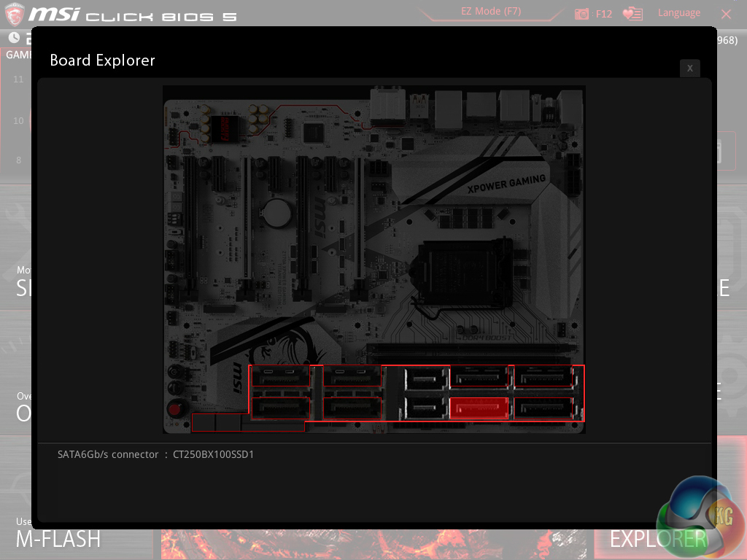
Task: Select the USB 3.0 rear I/O port
Action: pyautogui.click(x=419, y=106)
